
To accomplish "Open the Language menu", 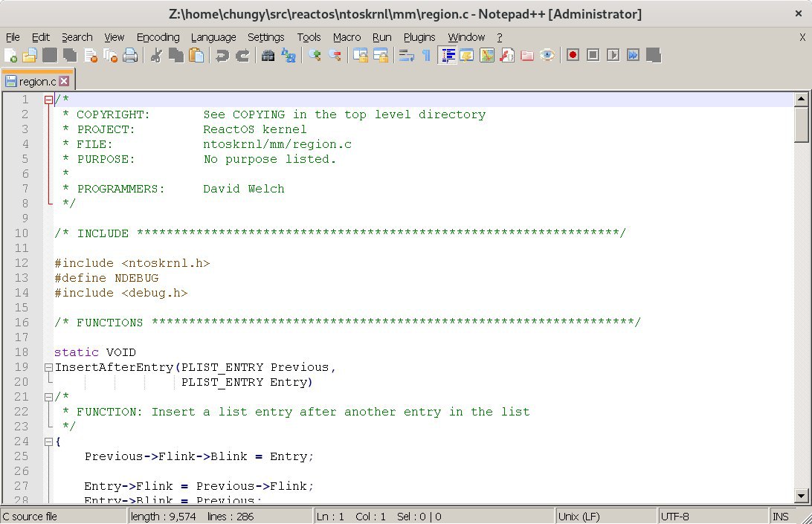I will click(213, 37).
